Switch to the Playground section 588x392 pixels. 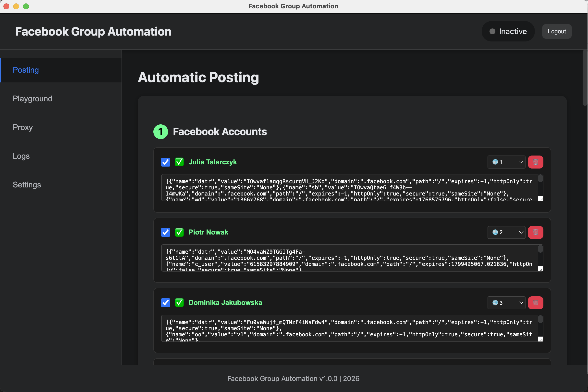[32, 99]
